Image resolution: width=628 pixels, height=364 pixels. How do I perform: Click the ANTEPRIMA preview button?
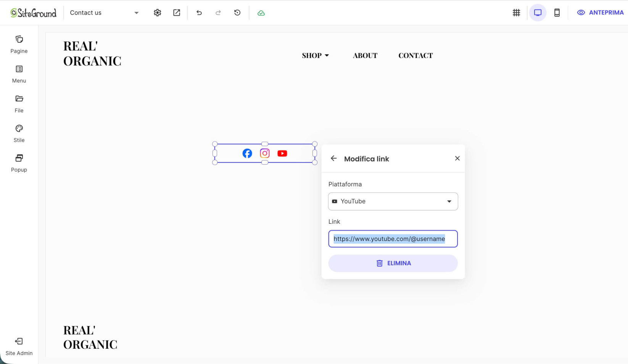(x=600, y=13)
